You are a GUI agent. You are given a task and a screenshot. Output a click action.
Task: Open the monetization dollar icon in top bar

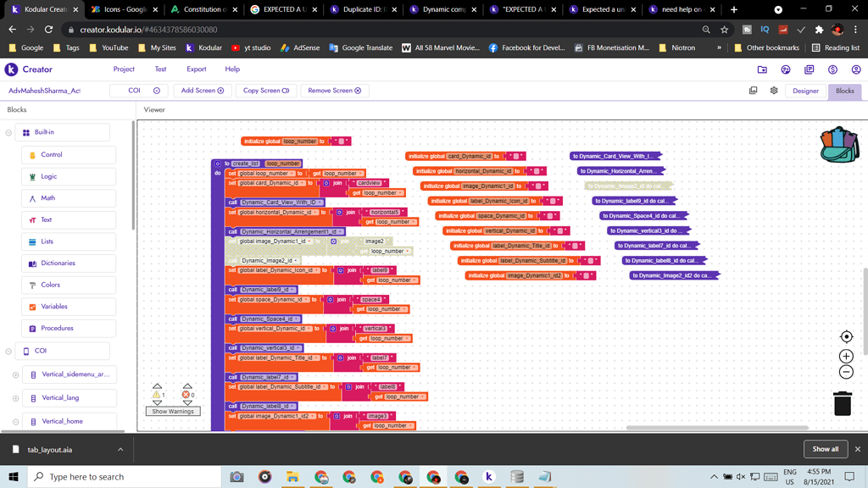[832, 69]
